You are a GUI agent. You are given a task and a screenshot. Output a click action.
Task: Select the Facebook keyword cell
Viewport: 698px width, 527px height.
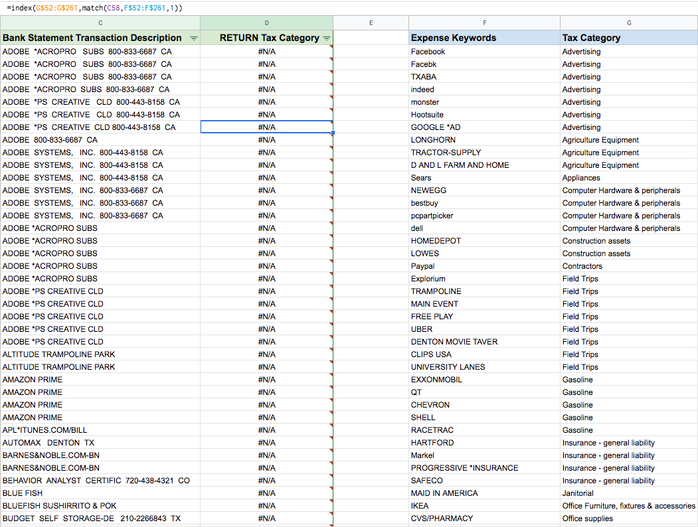tap(484, 52)
